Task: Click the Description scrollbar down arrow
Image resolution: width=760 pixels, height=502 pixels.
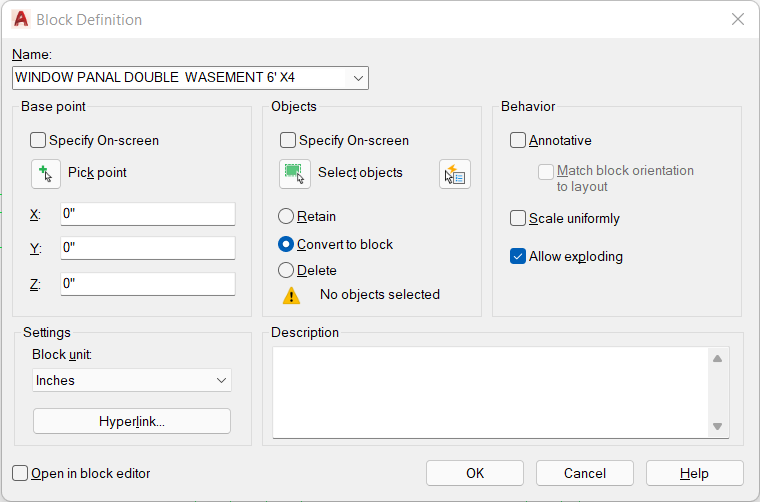Action: point(718,426)
